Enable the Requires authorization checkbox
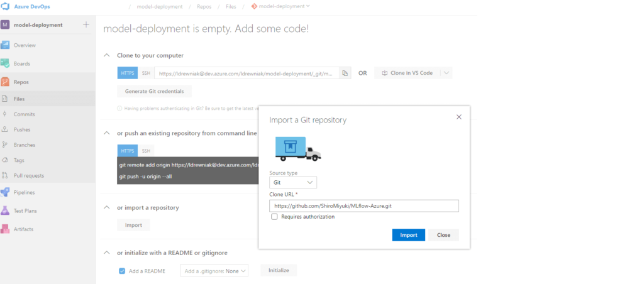Viewport: 644px width, 284px height. click(x=274, y=217)
